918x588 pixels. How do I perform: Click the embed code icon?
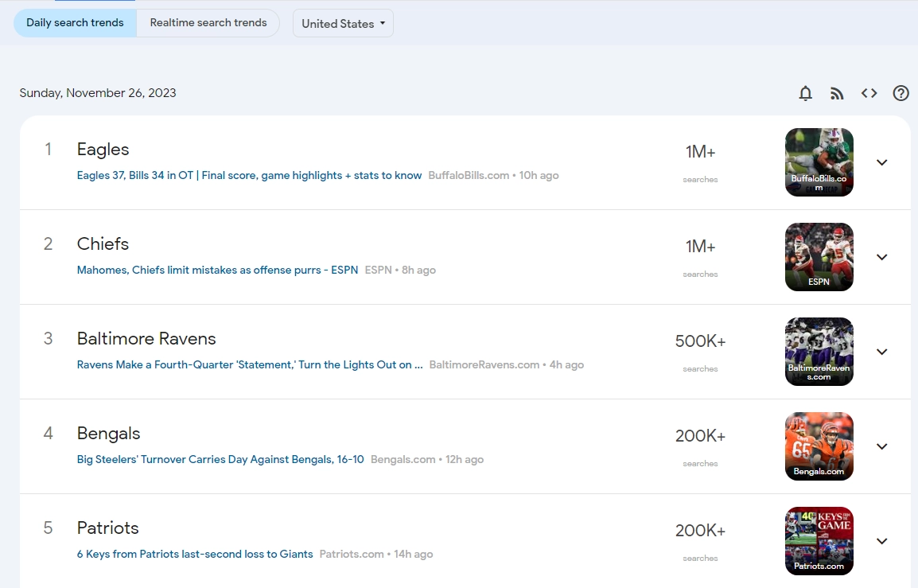[869, 93]
